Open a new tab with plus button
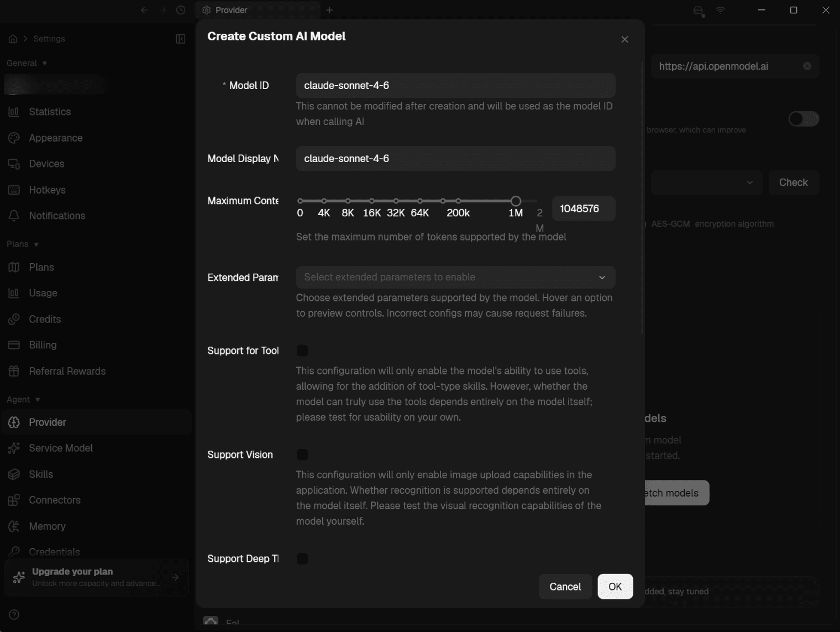This screenshot has width=840, height=632. (329, 10)
